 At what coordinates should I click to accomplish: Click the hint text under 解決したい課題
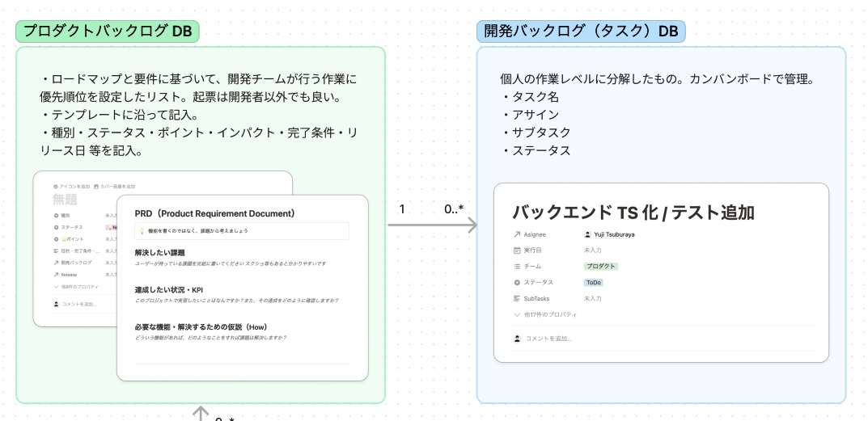click(x=231, y=264)
